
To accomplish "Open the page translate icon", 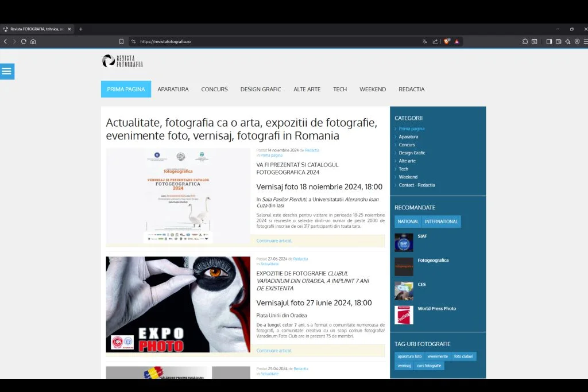I will (425, 41).
